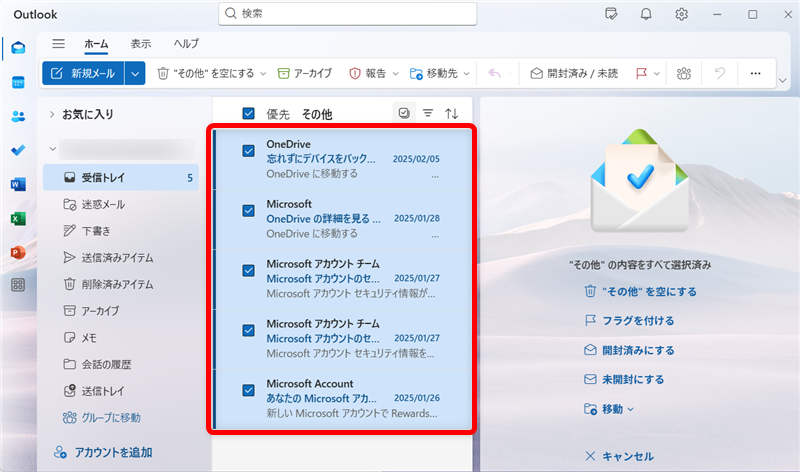Uncheck the Microsoft Account 2025/01/26 email checkbox

[x=249, y=390]
